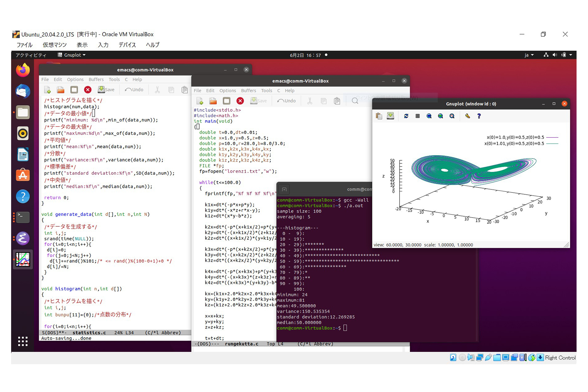Click Dired icon in rungekutta.c Emacs toolbar
588x392 pixels.
[x=227, y=101]
